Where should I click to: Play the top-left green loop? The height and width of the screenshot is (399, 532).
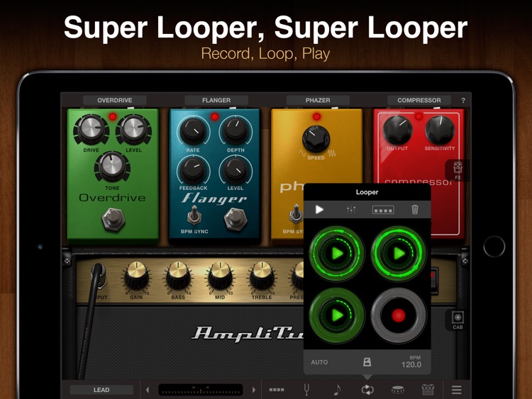336,253
